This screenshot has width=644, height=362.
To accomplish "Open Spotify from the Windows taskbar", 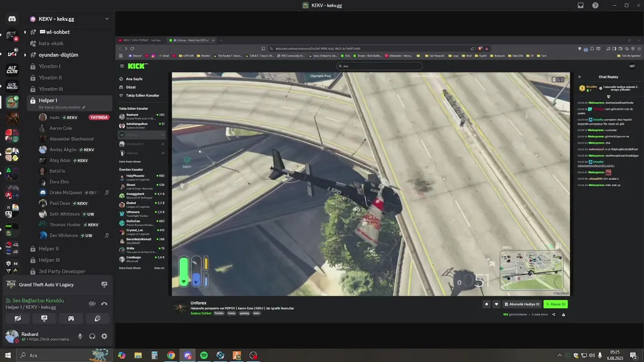I will coord(204,355).
